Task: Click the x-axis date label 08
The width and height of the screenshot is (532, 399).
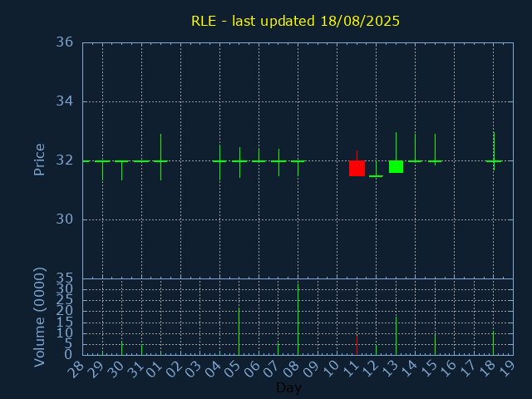Action: (x=291, y=369)
